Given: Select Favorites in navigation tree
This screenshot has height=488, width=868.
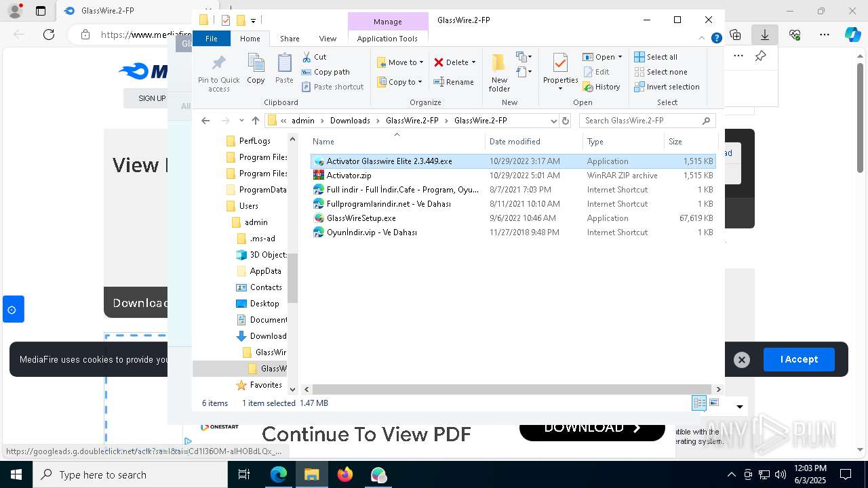Looking at the screenshot, I should coord(266,385).
